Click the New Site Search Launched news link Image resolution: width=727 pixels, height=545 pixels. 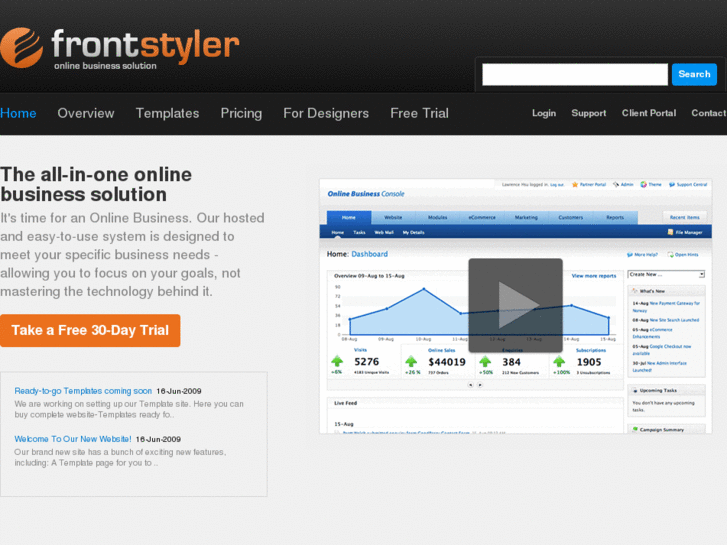(x=674, y=320)
